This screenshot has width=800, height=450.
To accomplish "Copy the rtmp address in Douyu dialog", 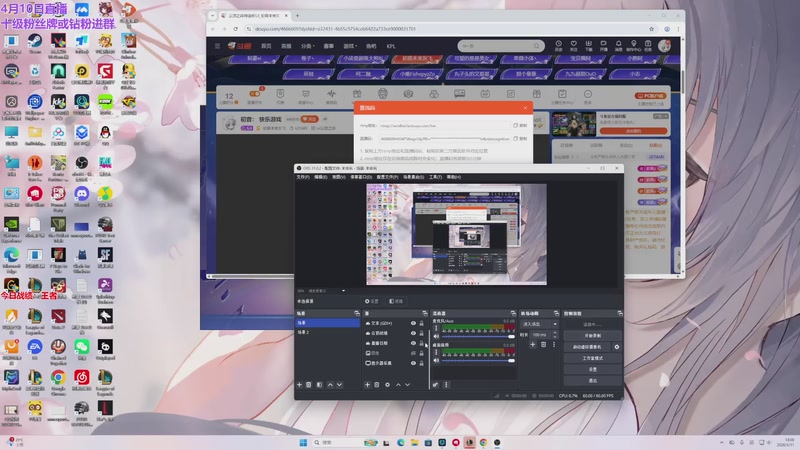I will click(520, 125).
